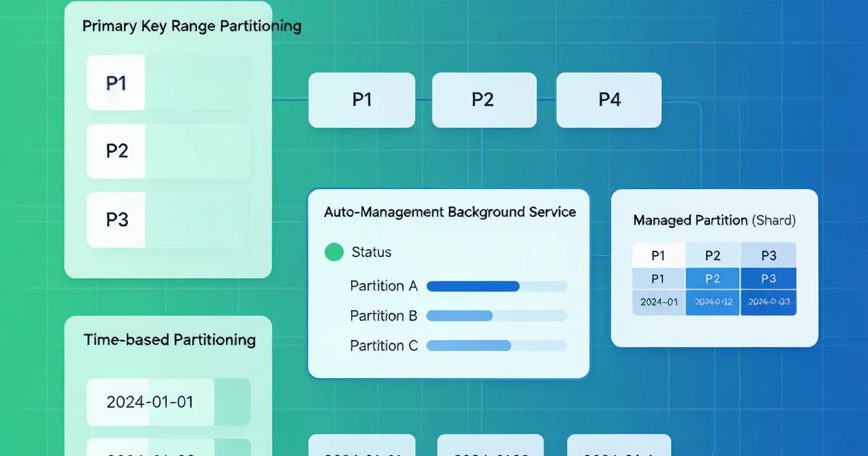Select P3 in the Primary Key Range panel
The height and width of the screenshot is (456, 868).
pyautogui.click(x=169, y=219)
